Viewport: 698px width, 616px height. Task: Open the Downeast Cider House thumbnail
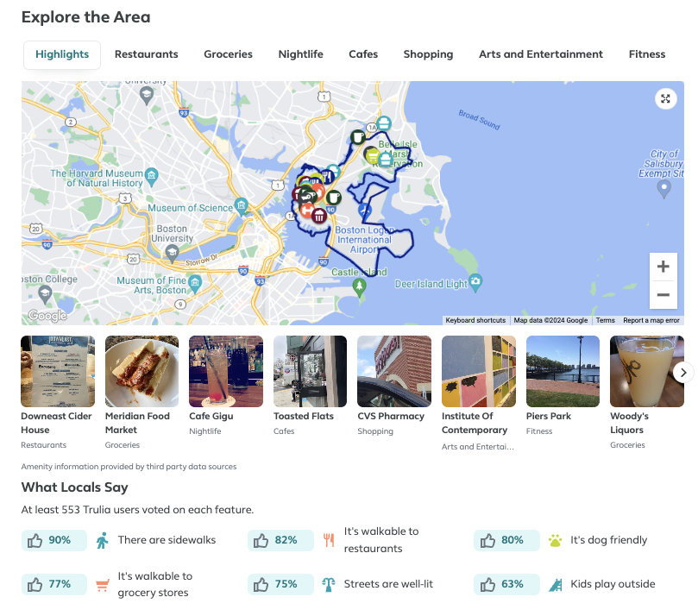tap(57, 371)
